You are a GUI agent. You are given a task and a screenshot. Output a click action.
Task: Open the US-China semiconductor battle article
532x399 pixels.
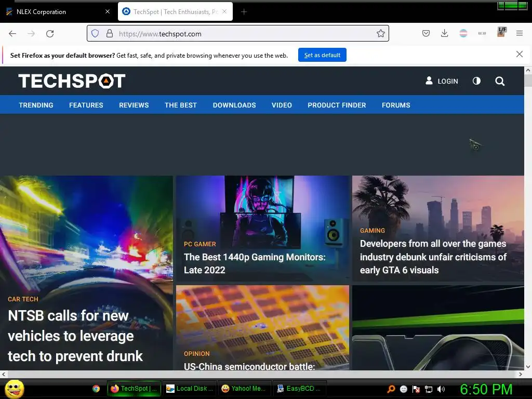click(x=249, y=366)
